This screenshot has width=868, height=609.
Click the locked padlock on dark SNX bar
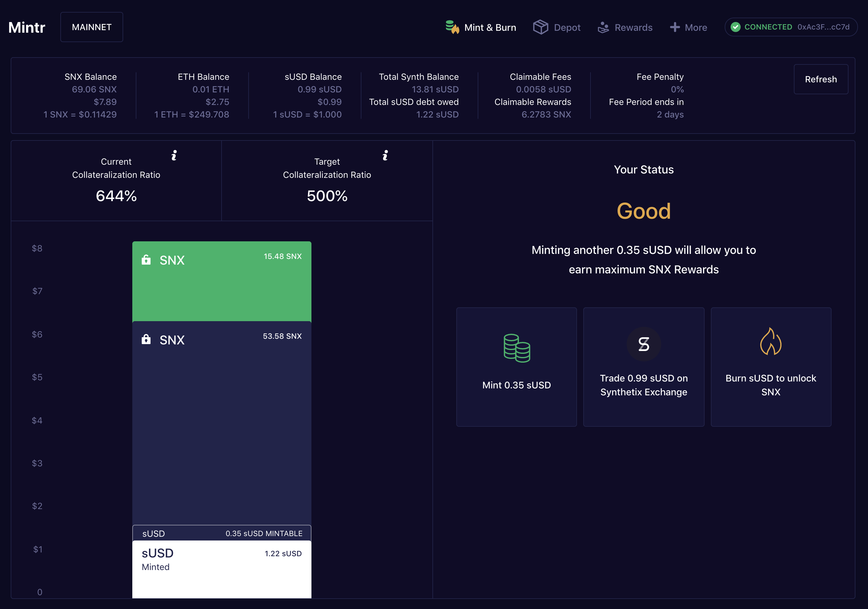[146, 339]
